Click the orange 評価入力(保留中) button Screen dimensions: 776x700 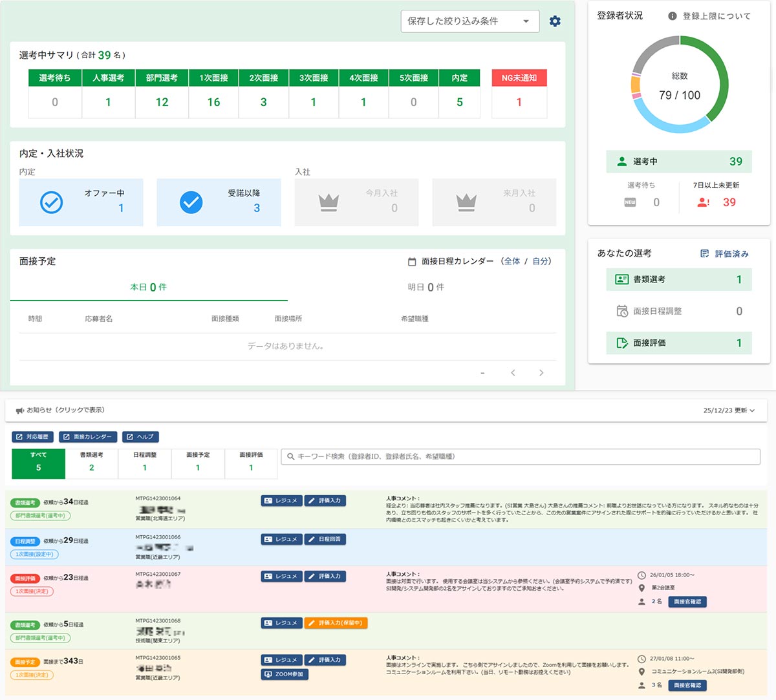click(336, 622)
